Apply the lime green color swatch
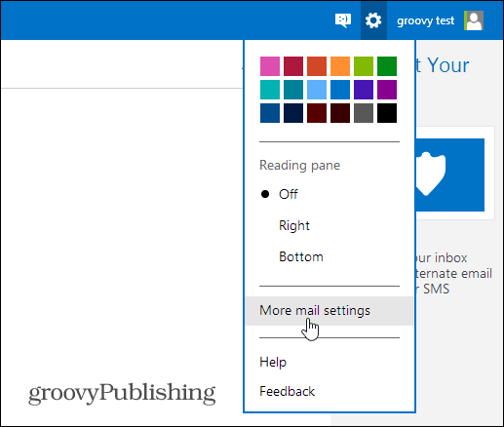Screen dimensions: 504x427 click(364, 66)
